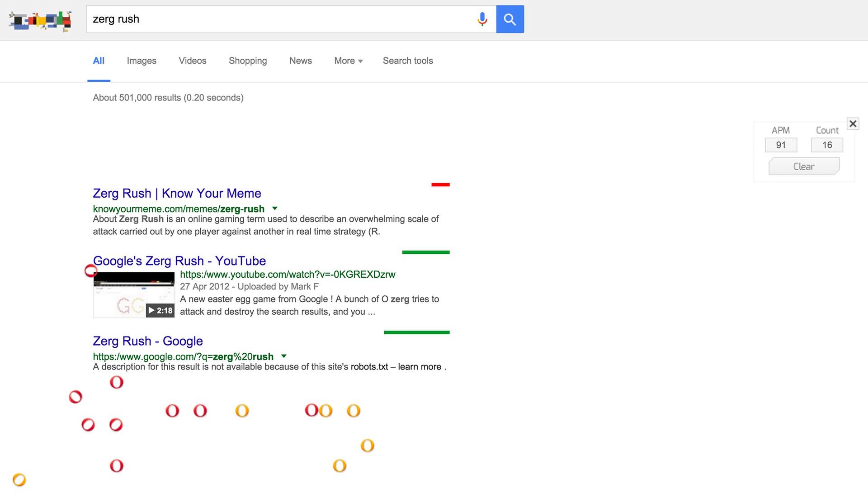
Task: Expand google.com result URL dropdown arrow
Action: click(283, 356)
